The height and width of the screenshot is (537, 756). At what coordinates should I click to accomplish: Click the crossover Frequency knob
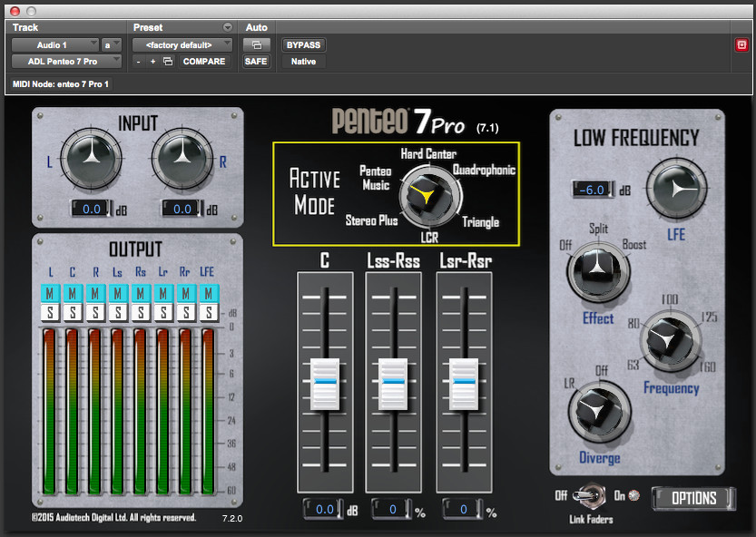(x=671, y=340)
